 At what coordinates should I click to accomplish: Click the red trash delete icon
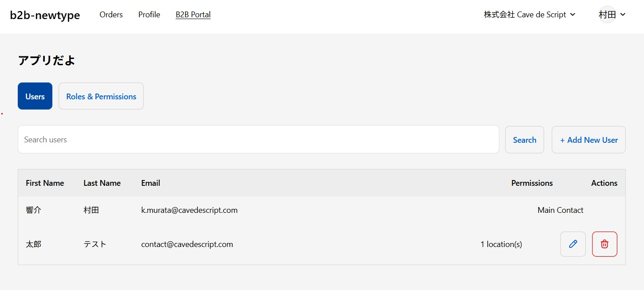[x=604, y=244]
